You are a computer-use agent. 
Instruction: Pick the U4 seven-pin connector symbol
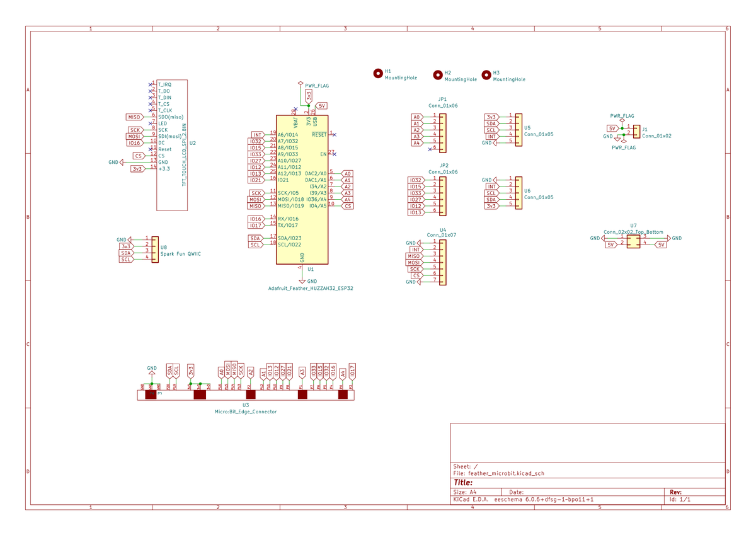point(443,262)
